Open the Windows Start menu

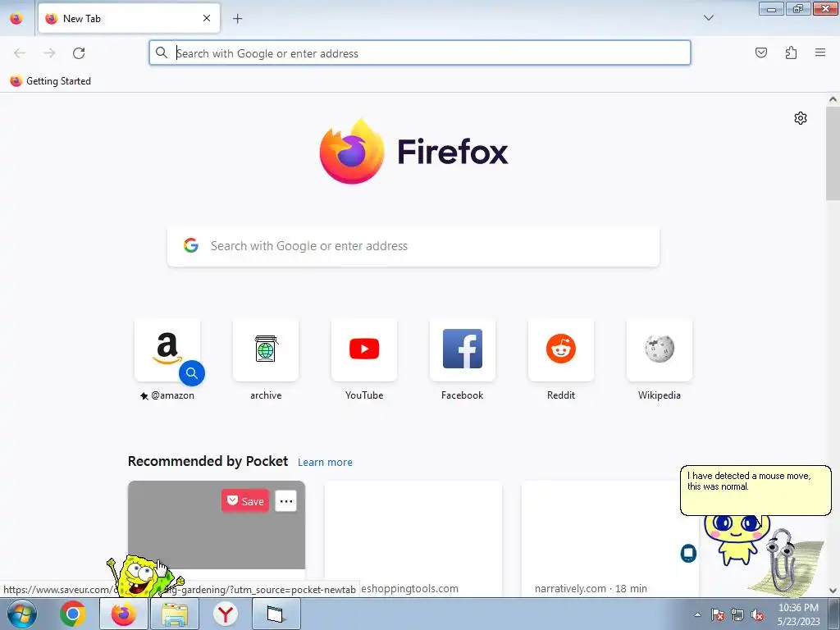[x=21, y=614]
